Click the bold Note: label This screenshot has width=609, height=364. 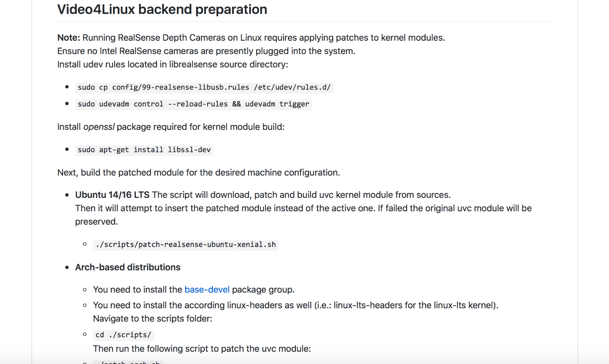coord(68,38)
